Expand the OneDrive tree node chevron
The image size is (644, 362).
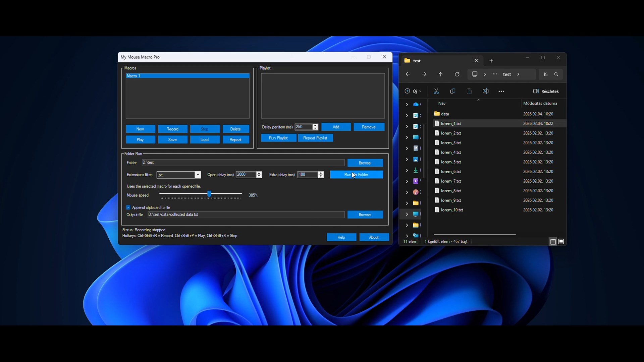click(407, 105)
